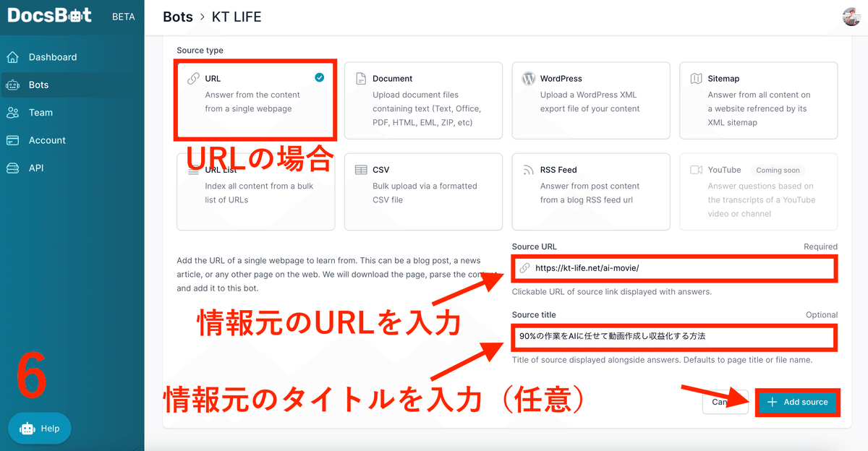Click 'Clickable URL of source link' hint text
The image size is (868, 451).
[x=612, y=292]
